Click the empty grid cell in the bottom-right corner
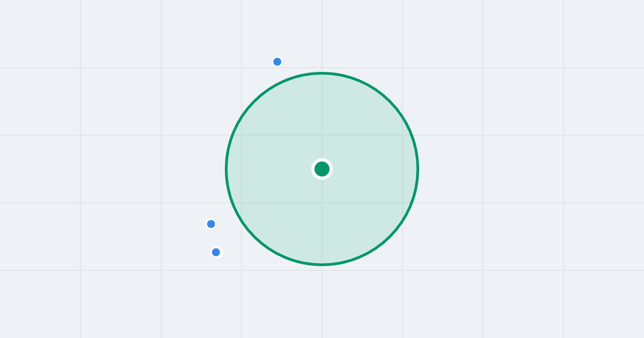Screen dimensions: 644x338 [604, 304]
